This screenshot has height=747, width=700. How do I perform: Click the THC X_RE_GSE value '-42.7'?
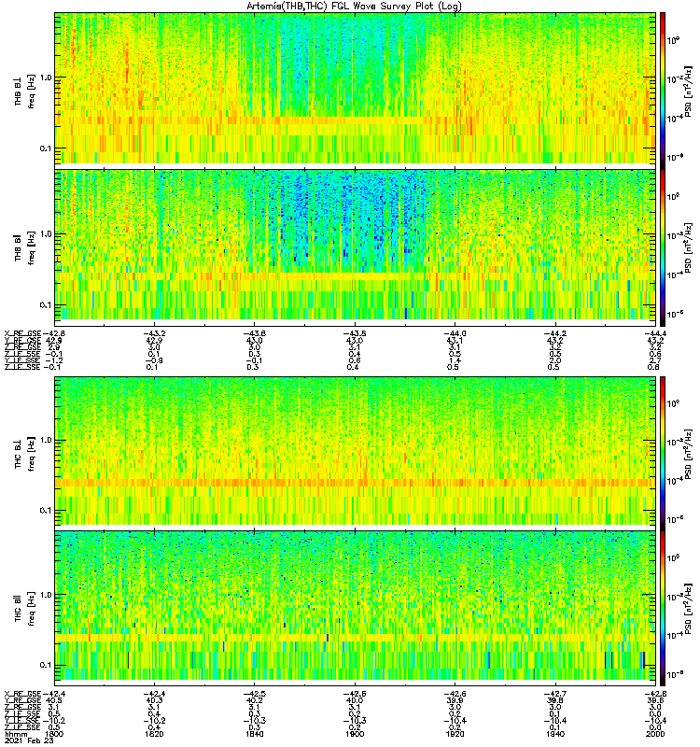click(555, 694)
